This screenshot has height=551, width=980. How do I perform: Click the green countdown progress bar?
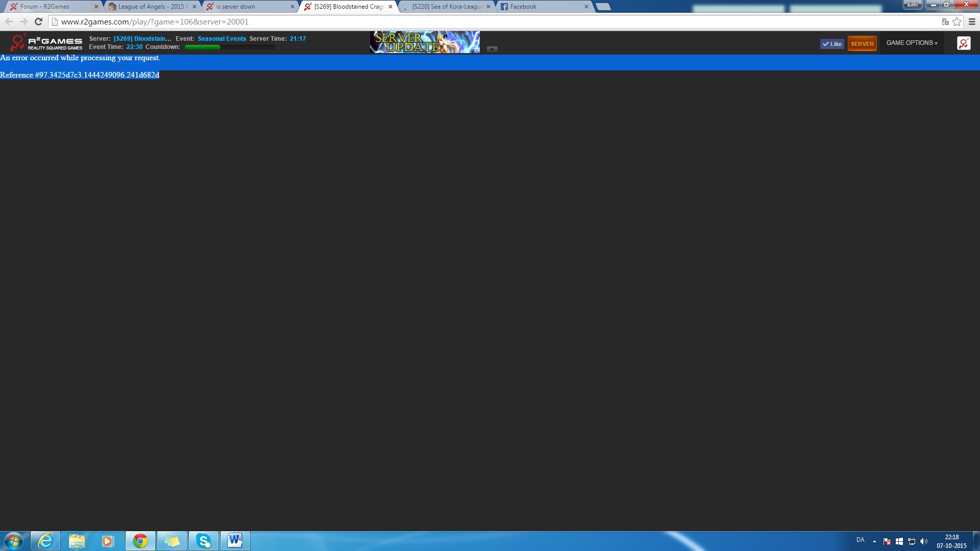(230, 47)
